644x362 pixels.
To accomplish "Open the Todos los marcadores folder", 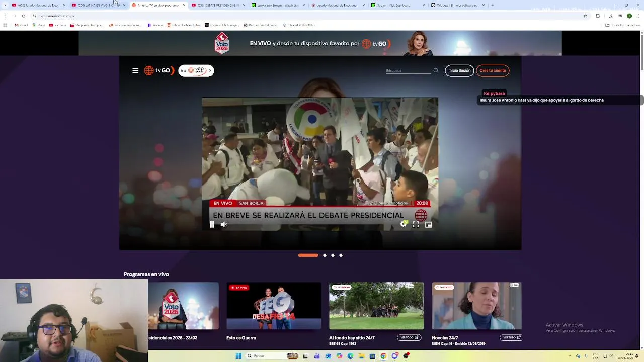I will point(623,25).
